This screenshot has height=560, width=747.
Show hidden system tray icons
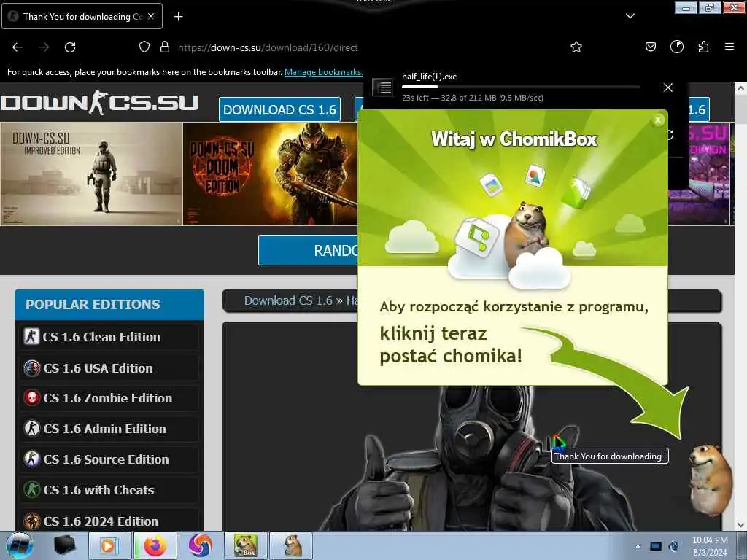click(638, 546)
